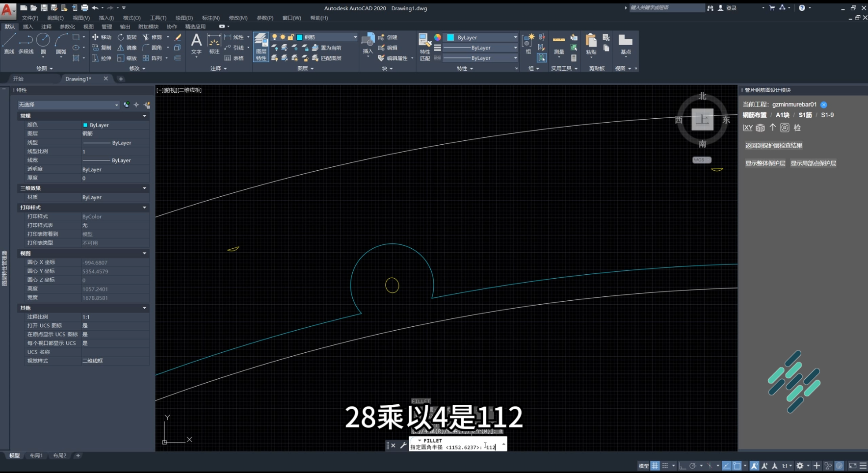Viewport: 868px width, 473px height.
Task: Collapse the 三维效果 section
Action: point(144,188)
